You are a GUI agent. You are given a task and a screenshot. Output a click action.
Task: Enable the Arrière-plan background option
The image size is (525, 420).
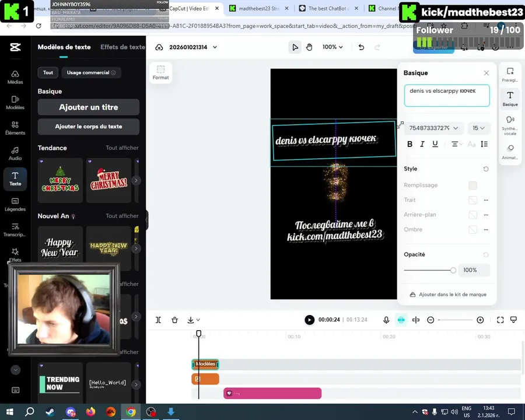(473, 215)
